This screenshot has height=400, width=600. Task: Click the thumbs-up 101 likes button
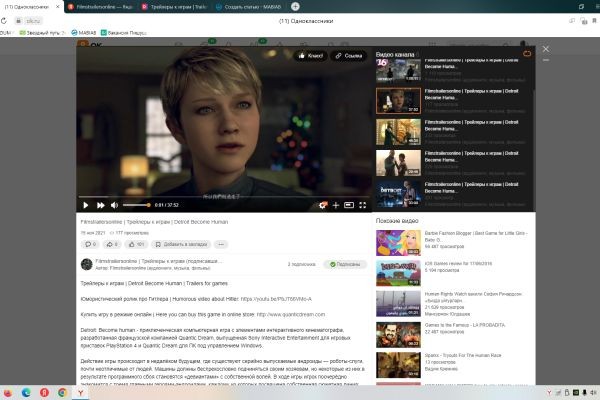click(136, 244)
